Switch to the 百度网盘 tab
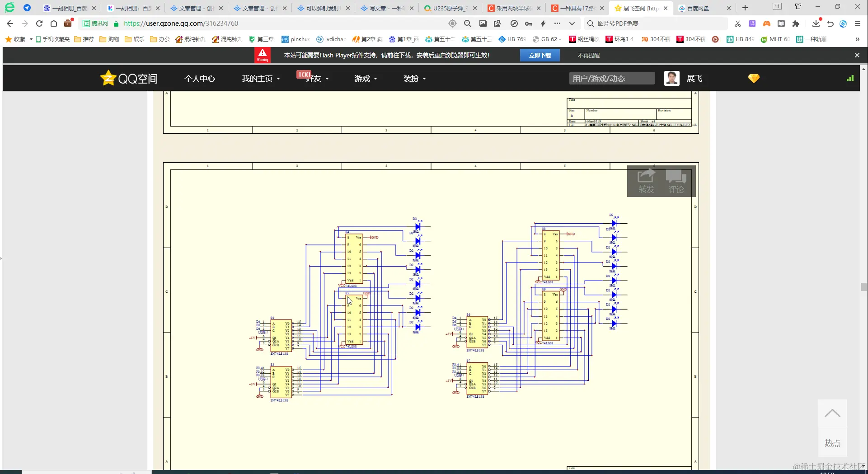 tap(698, 8)
